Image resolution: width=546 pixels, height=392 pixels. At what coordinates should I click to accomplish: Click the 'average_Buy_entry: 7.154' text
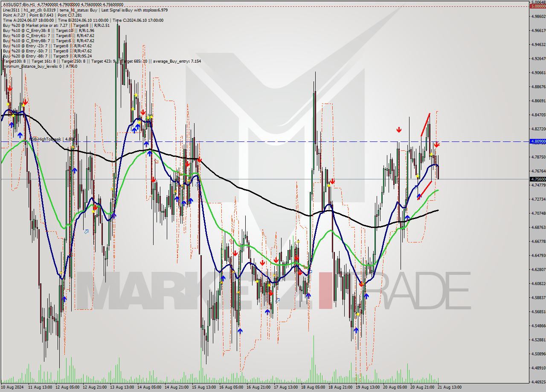[178, 61]
